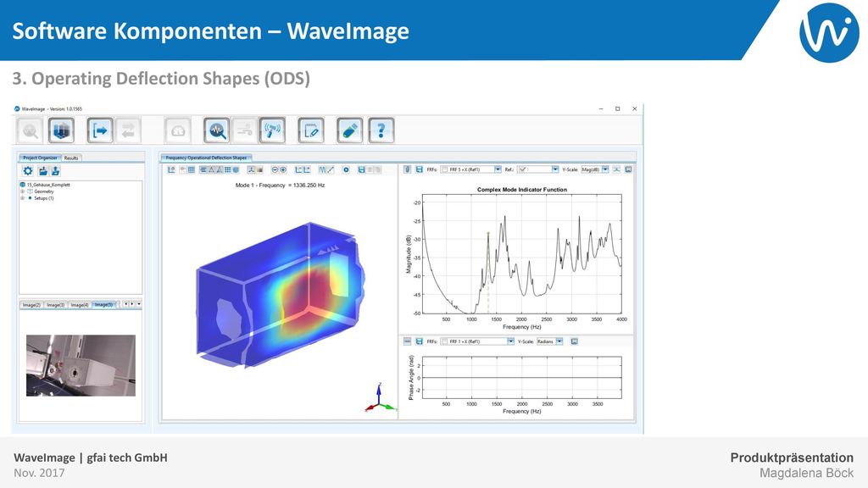Click the 'Complex Mode Indicator Function' chart title
Viewport: 868px width, 488px height.
[x=522, y=190]
